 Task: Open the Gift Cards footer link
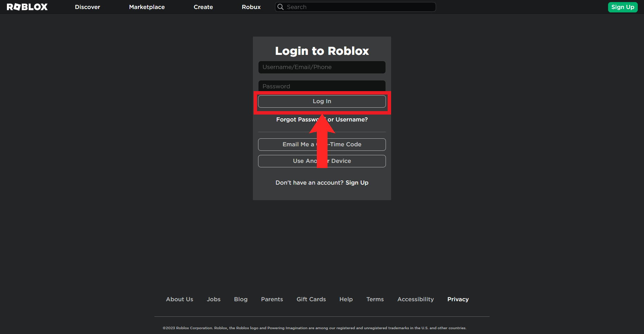311,299
